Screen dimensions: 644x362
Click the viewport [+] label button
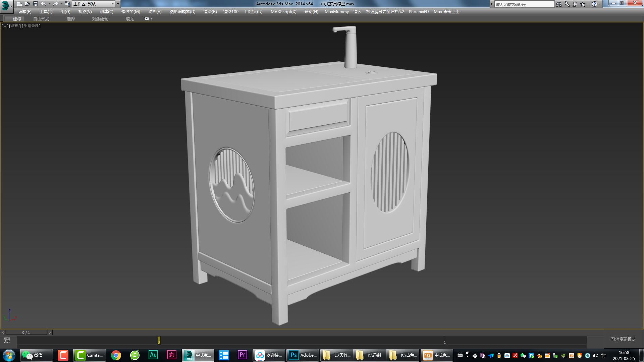coord(5,26)
